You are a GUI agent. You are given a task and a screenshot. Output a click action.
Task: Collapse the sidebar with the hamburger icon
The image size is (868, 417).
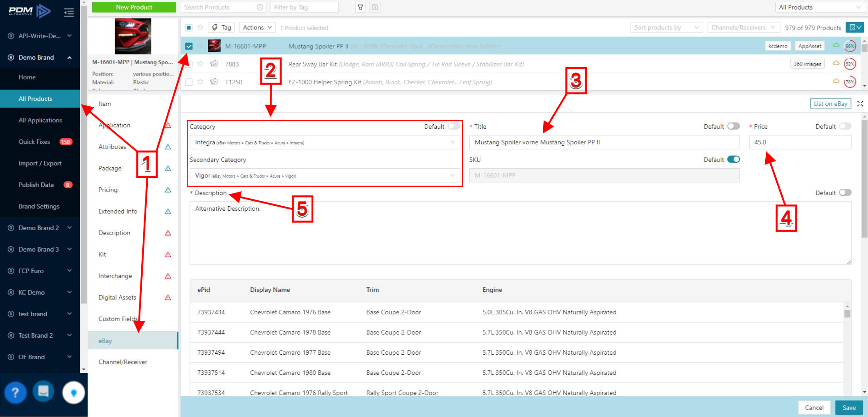click(69, 12)
